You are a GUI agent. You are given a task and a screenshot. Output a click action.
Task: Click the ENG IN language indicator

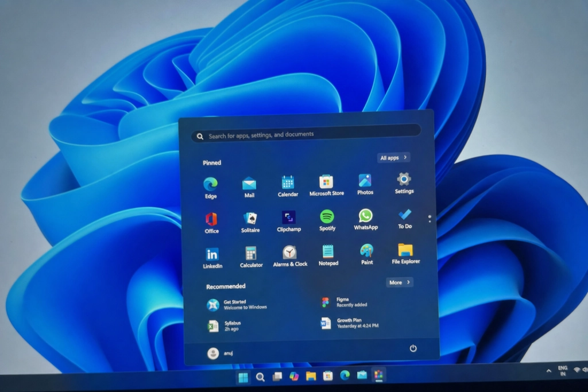click(x=563, y=371)
